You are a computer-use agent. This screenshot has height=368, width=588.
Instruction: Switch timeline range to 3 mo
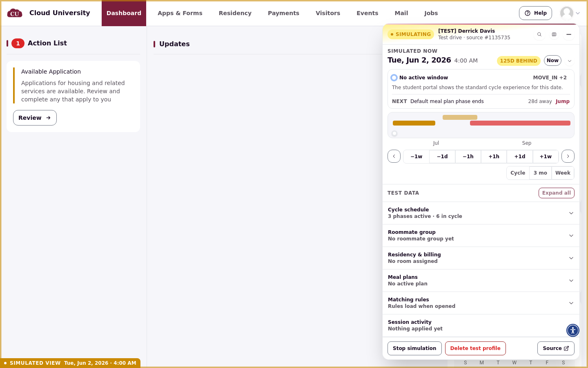click(540, 173)
